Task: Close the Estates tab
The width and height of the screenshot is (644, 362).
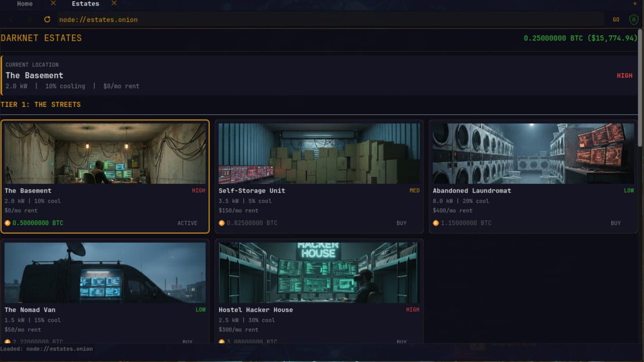Action: (114, 3)
